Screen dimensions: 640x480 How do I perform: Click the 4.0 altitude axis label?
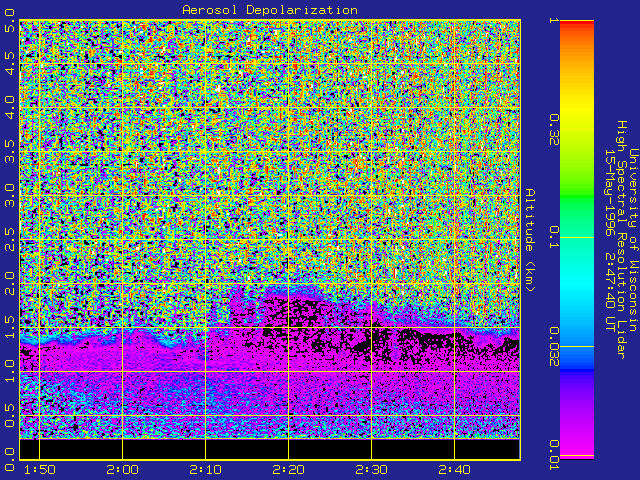(9, 107)
